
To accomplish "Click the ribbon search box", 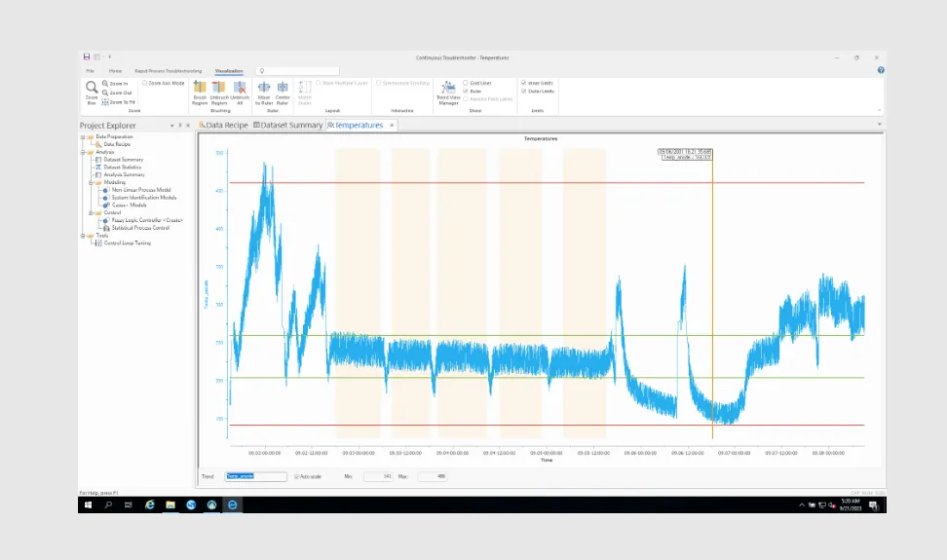I will (297, 71).
